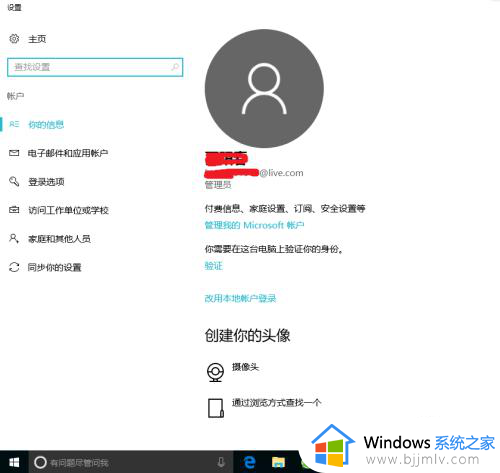
Task: Click the envelope icon for email accounts
Action: (14, 153)
